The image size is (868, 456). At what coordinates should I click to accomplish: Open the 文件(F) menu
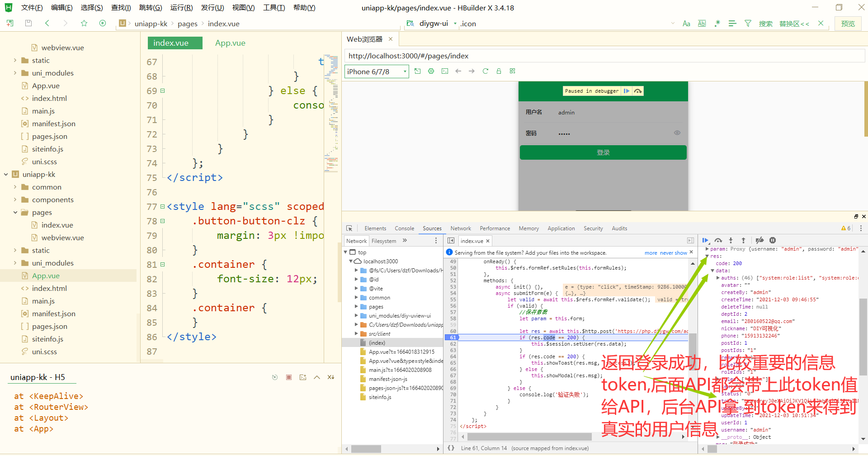point(32,8)
